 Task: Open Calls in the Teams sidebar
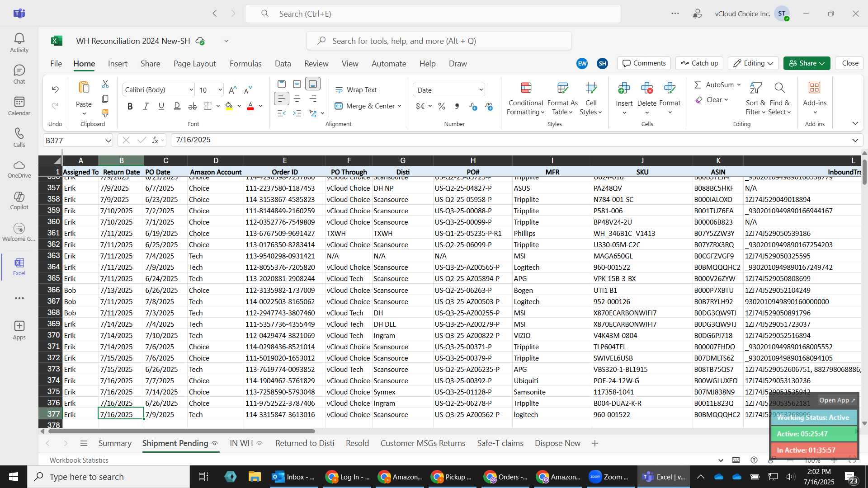pyautogui.click(x=19, y=138)
